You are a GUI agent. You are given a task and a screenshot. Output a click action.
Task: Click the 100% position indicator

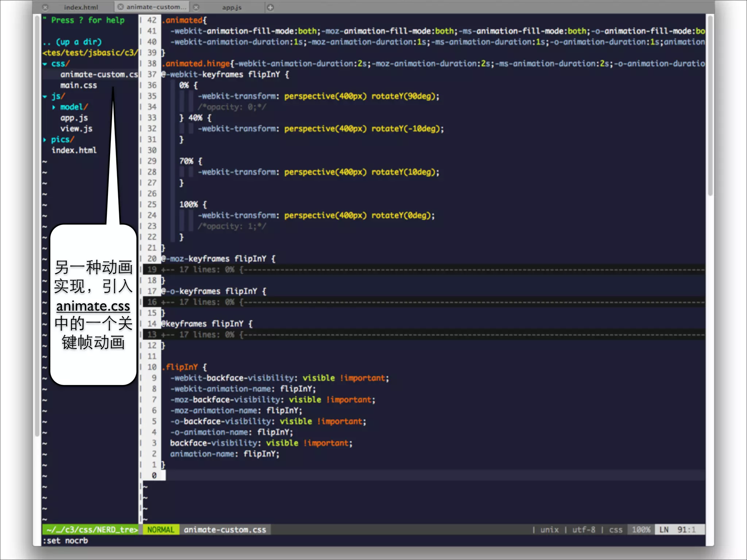641,530
